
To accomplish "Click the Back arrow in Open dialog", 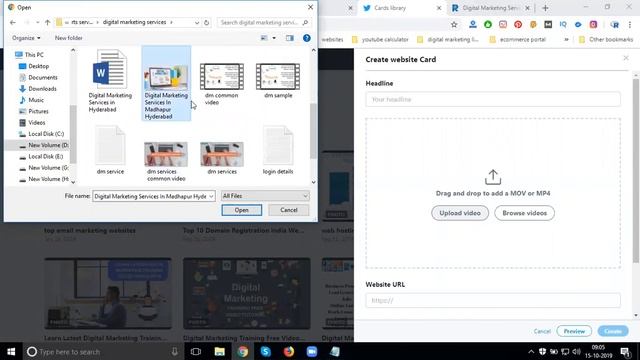I will coord(13,22).
